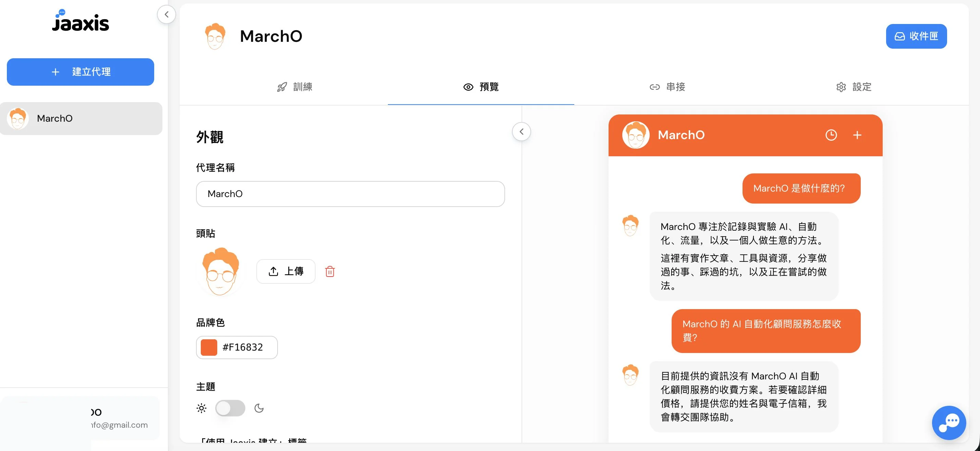Open the 收件匣 inbox

pyautogui.click(x=916, y=36)
